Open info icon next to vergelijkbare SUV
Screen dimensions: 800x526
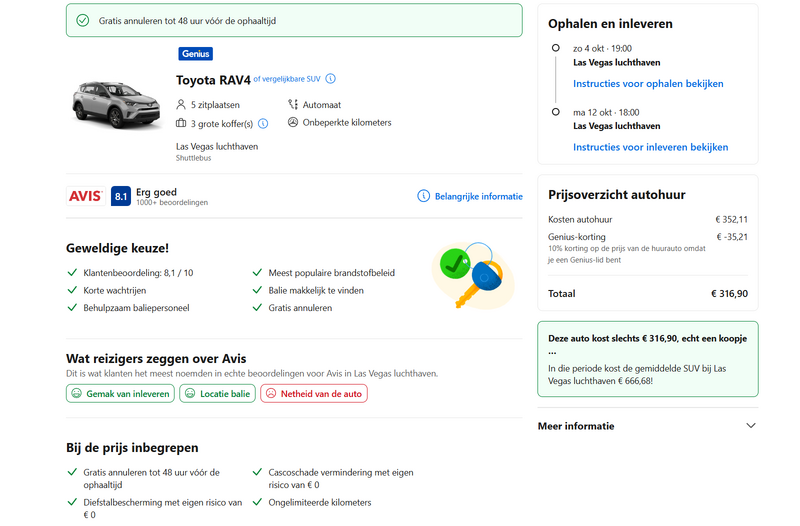tap(331, 79)
